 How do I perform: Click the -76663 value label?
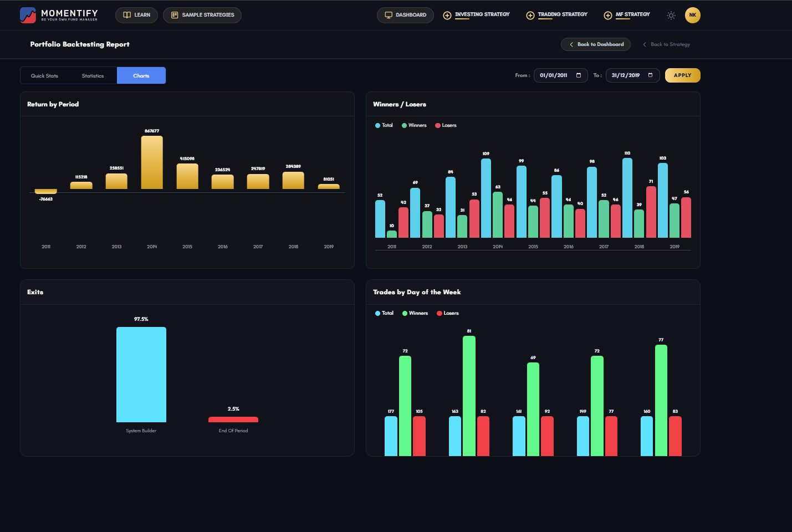tap(46, 199)
